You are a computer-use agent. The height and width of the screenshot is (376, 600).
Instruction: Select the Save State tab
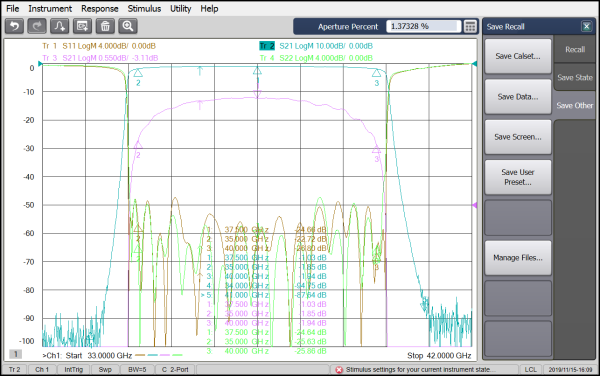coord(575,77)
